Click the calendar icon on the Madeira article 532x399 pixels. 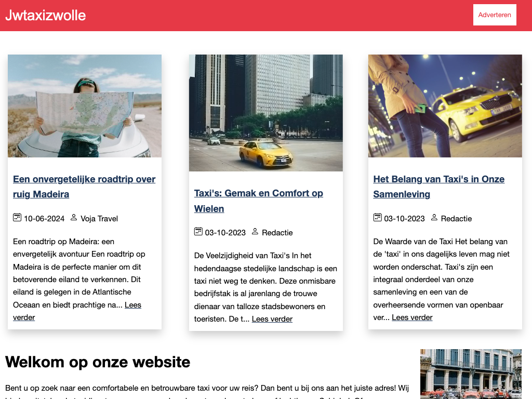17,218
